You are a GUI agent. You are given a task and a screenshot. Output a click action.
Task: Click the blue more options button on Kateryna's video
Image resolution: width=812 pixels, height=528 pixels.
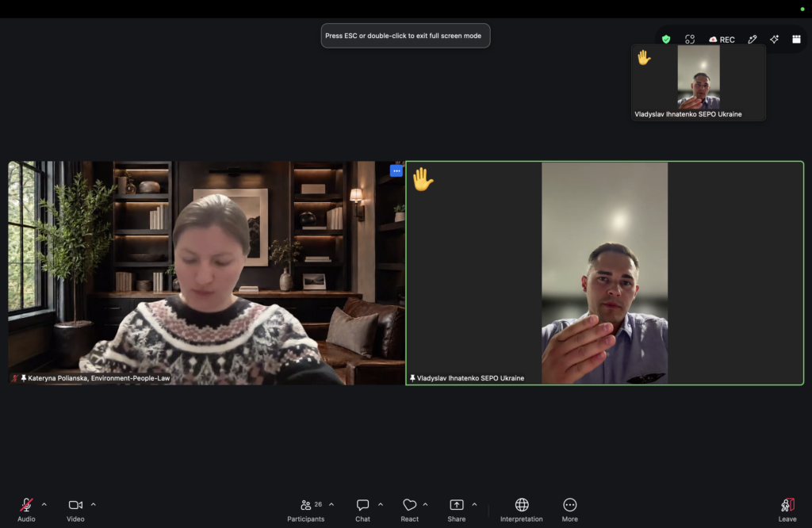tap(396, 170)
